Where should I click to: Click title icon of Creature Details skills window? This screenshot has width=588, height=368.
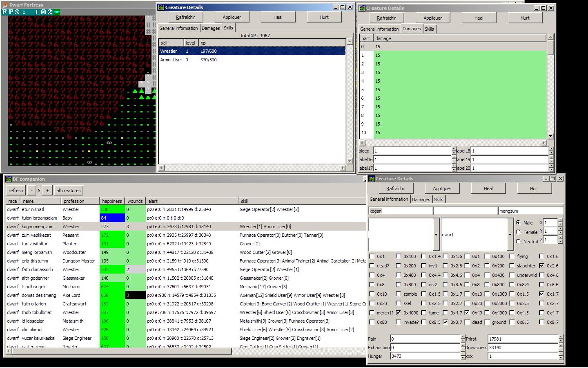click(x=161, y=7)
